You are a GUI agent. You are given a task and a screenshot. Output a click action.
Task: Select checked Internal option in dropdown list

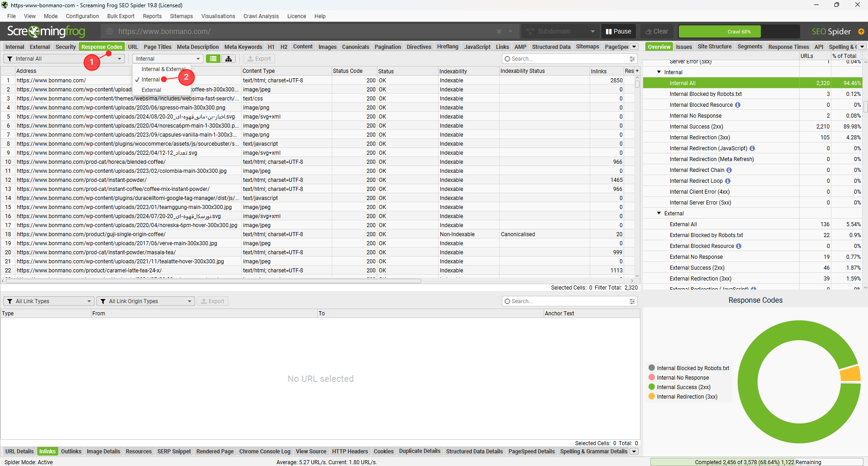pyautogui.click(x=151, y=80)
